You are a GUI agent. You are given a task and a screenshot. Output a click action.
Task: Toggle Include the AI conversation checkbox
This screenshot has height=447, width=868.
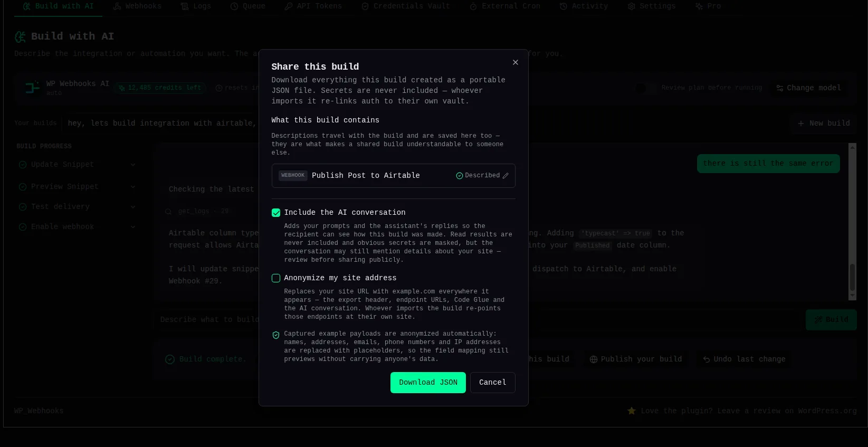pyautogui.click(x=276, y=213)
